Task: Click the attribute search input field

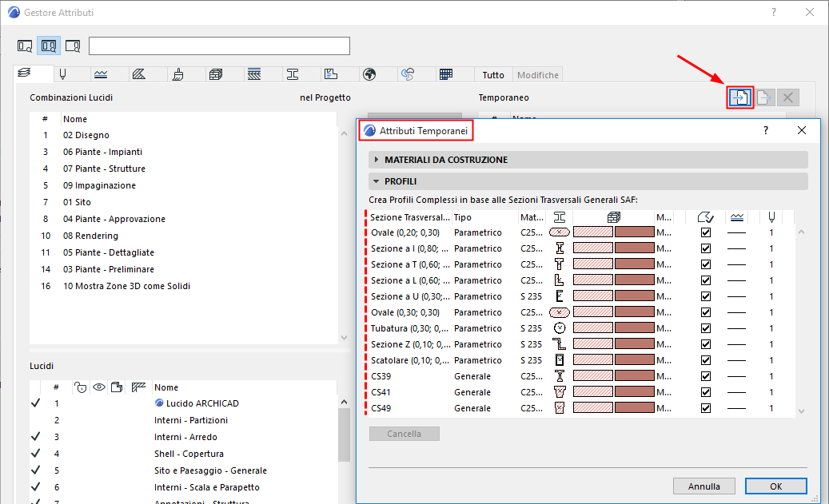Action: tap(219, 46)
